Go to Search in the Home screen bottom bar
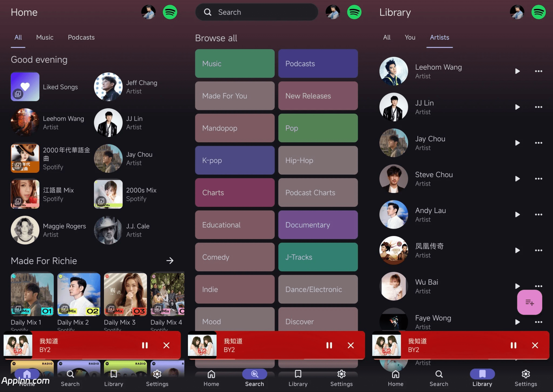The image size is (553, 392). (70, 378)
